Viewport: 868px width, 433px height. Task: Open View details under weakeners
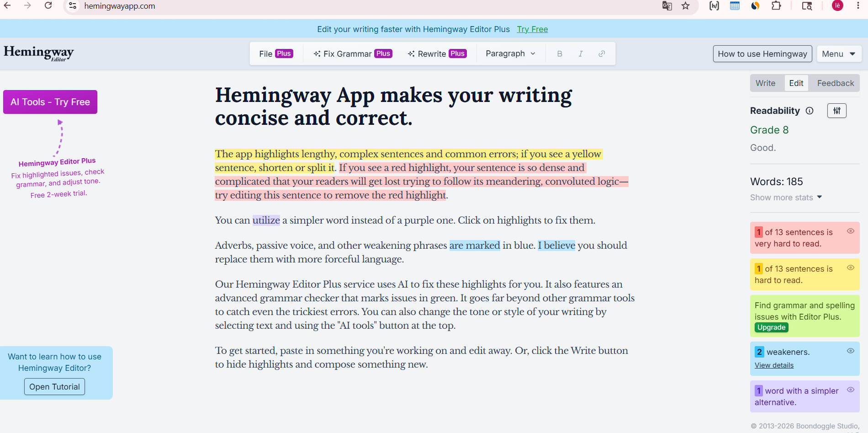pyautogui.click(x=774, y=365)
